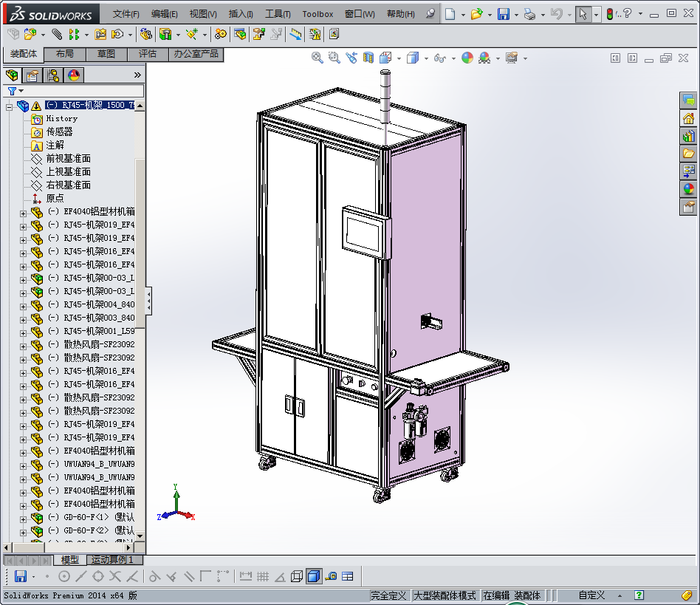Open the PropertyManager tab icon
The image size is (700, 605).
coord(32,75)
